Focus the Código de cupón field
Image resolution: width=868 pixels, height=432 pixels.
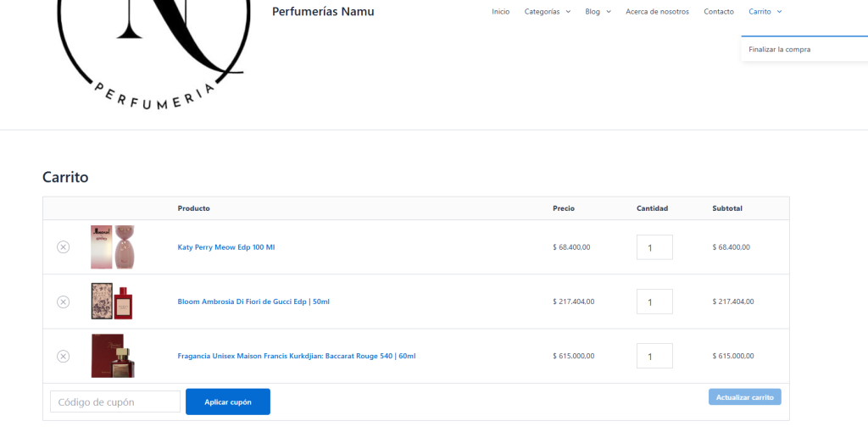click(x=115, y=402)
